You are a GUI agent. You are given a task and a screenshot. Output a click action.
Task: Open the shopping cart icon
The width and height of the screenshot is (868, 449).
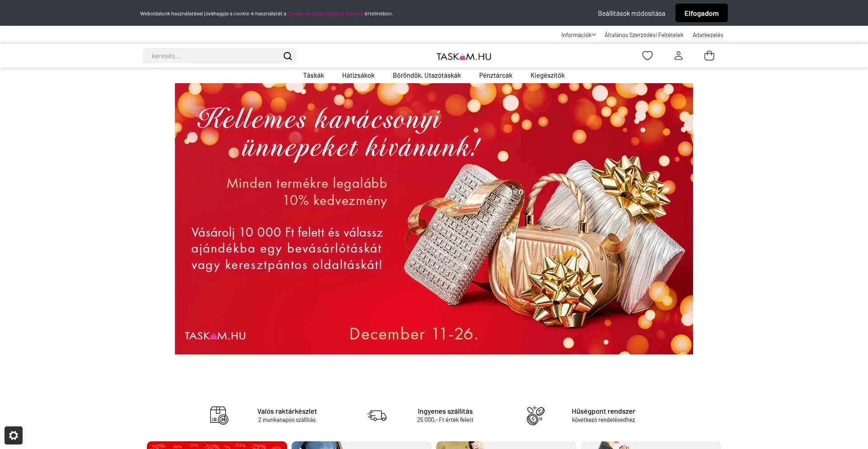pos(709,56)
